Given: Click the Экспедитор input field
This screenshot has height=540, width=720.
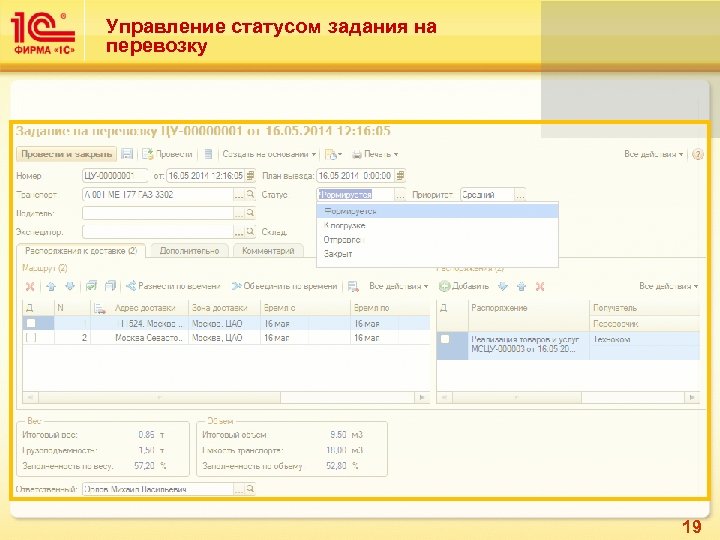Looking at the screenshot, I should tap(158, 231).
